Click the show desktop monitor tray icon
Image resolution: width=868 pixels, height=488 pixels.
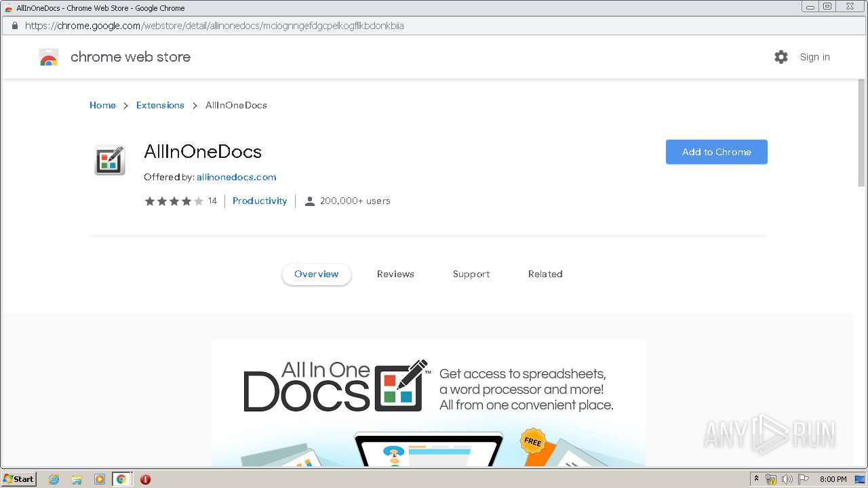[860, 479]
